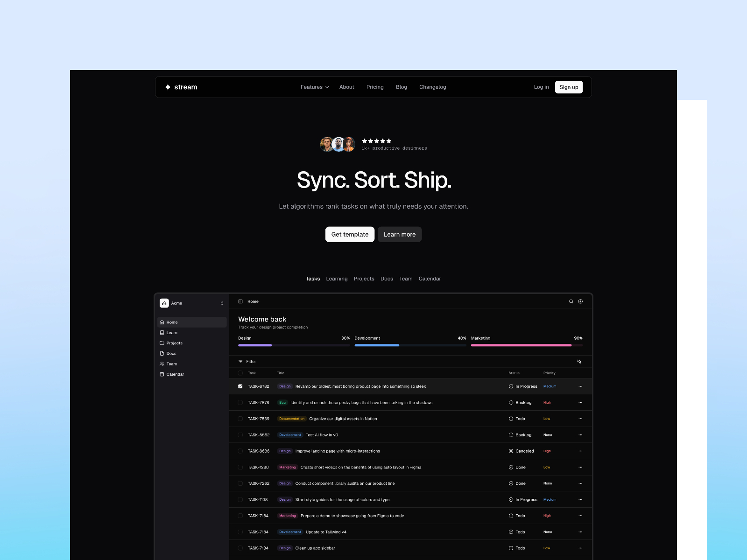Uncheck the completed TASK-8782 checkbox
The image size is (747, 560).
click(x=240, y=386)
